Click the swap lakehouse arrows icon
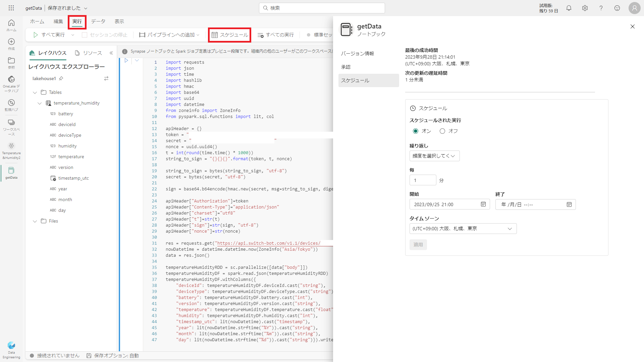 click(x=106, y=78)
